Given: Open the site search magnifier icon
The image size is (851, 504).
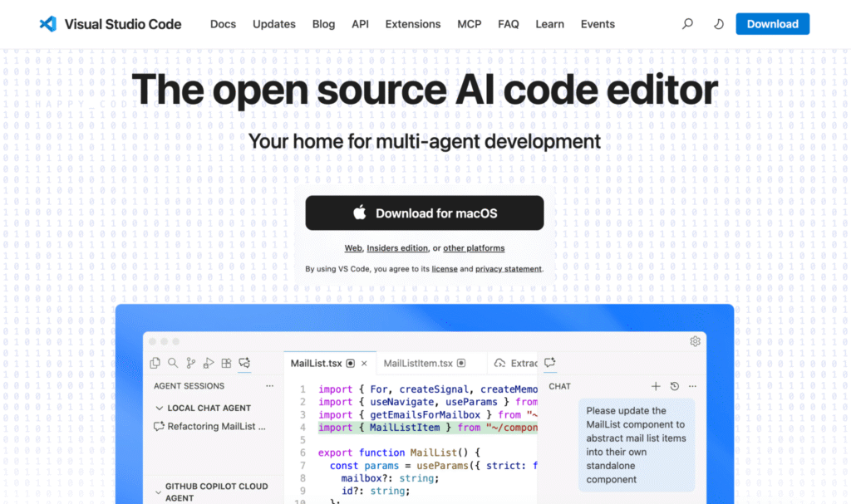Looking at the screenshot, I should pos(687,24).
